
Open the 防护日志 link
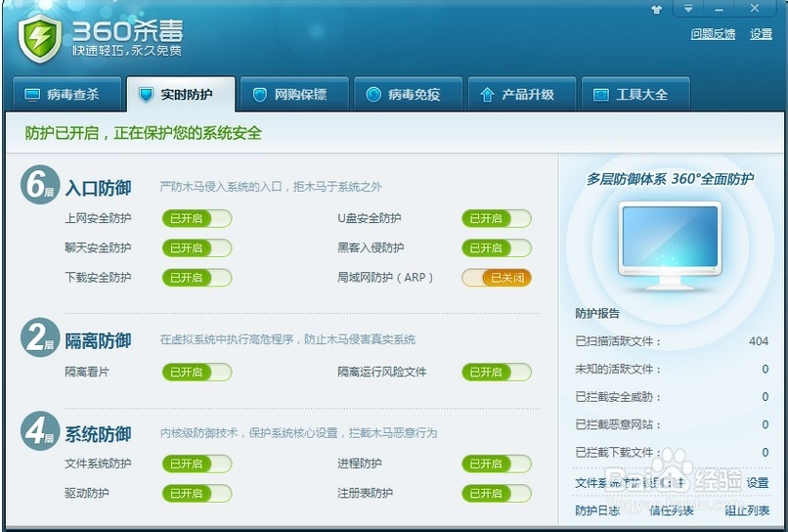pos(597,510)
